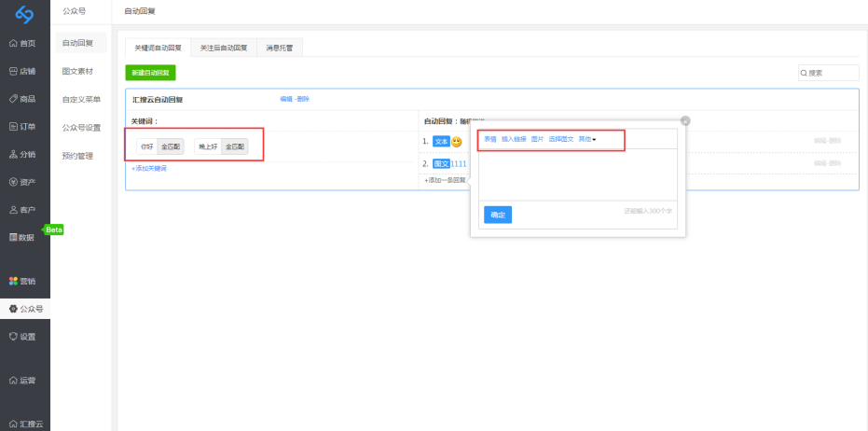The image size is (868, 431).
Task: Open the 首页 home sidebar icon
Action: tap(23, 43)
